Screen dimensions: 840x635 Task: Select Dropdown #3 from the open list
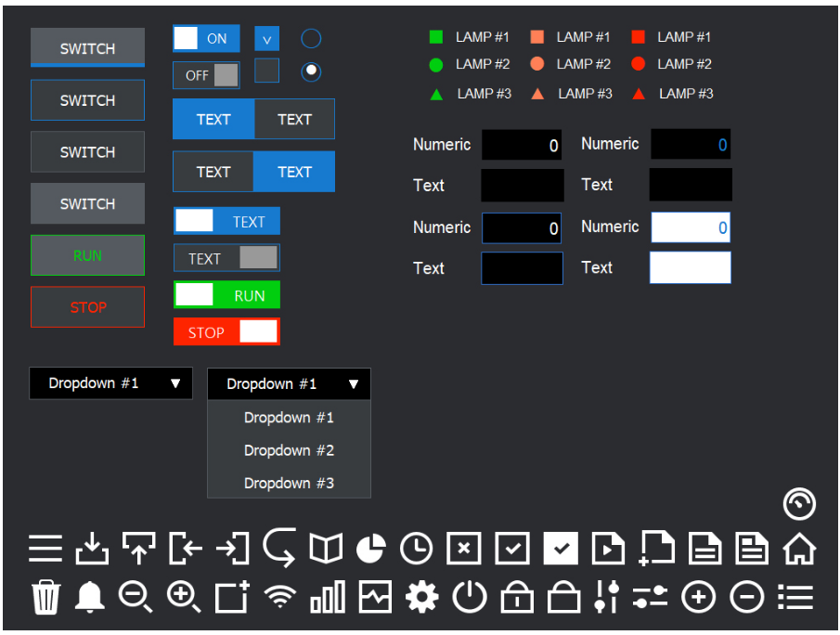click(289, 483)
